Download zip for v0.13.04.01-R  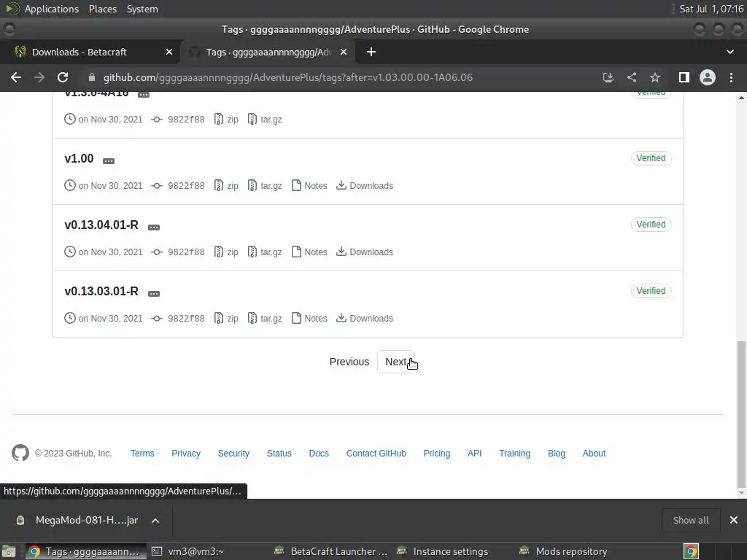point(226,252)
